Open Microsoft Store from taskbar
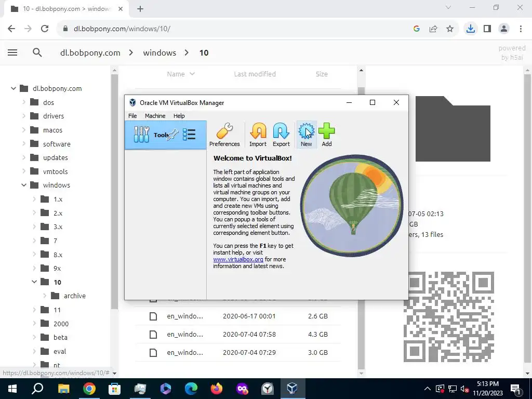This screenshot has height=399, width=532. [x=114, y=389]
